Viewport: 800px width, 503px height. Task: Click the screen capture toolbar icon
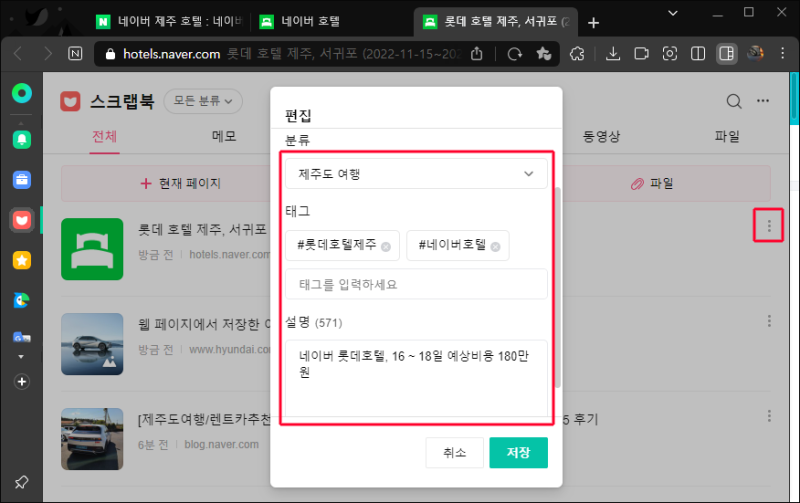coord(670,54)
